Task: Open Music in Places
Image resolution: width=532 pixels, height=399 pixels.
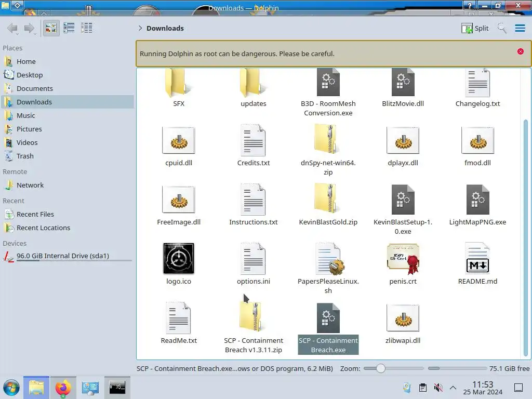Action: (x=67, y=115)
